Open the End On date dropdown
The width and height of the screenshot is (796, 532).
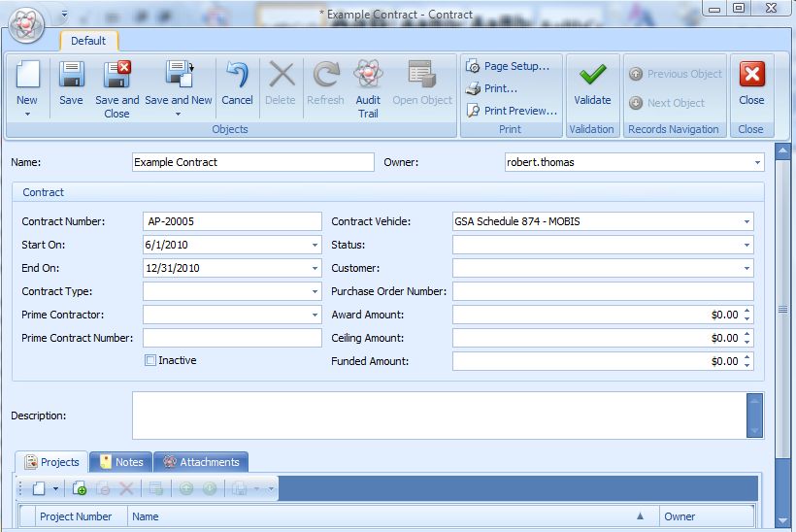tap(315, 269)
